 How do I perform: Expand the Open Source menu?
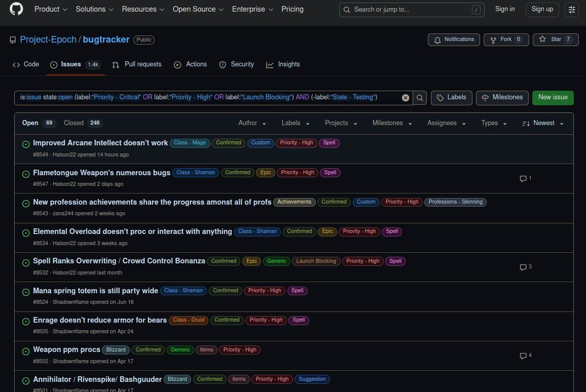coord(198,9)
